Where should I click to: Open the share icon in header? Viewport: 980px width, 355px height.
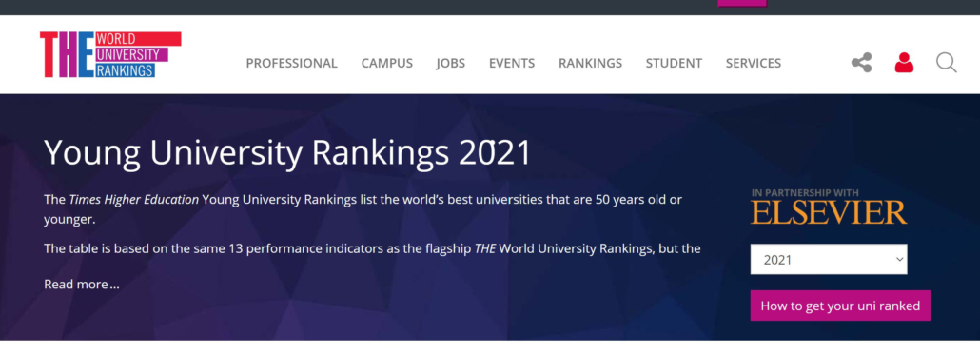[861, 63]
